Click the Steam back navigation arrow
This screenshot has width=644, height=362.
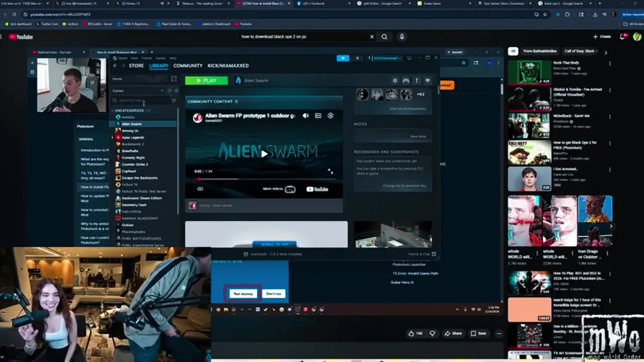(115, 66)
